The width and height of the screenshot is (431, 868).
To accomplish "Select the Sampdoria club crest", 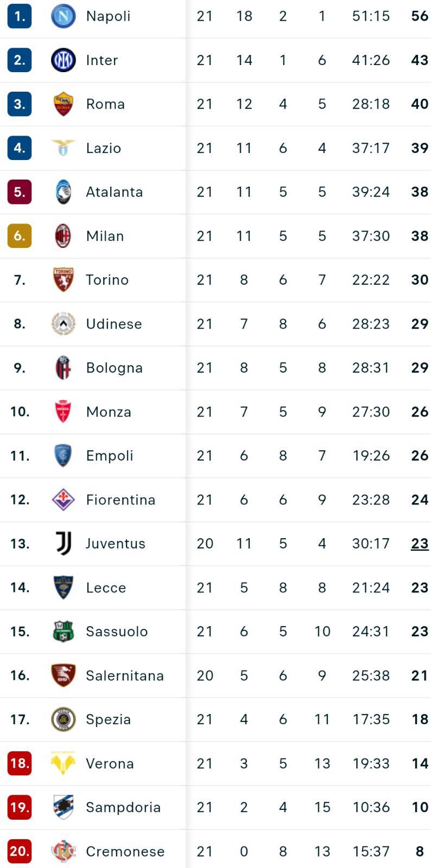I will coord(63,807).
